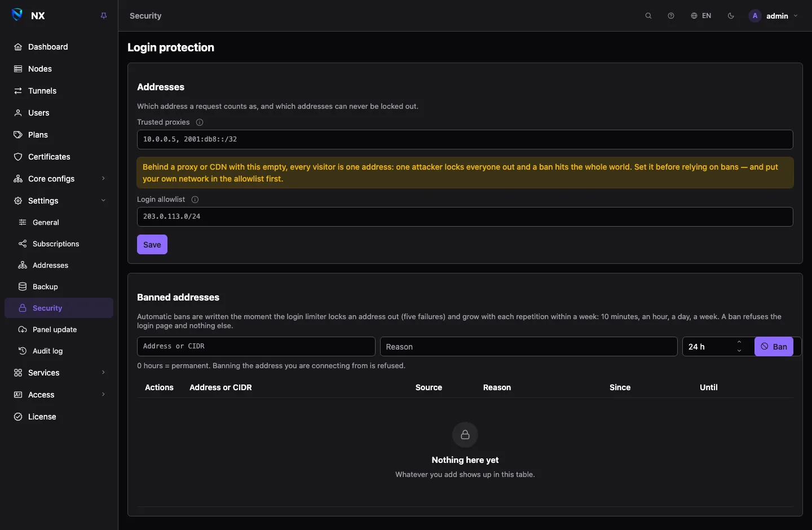Click the Reason input field

pyautogui.click(x=528, y=347)
